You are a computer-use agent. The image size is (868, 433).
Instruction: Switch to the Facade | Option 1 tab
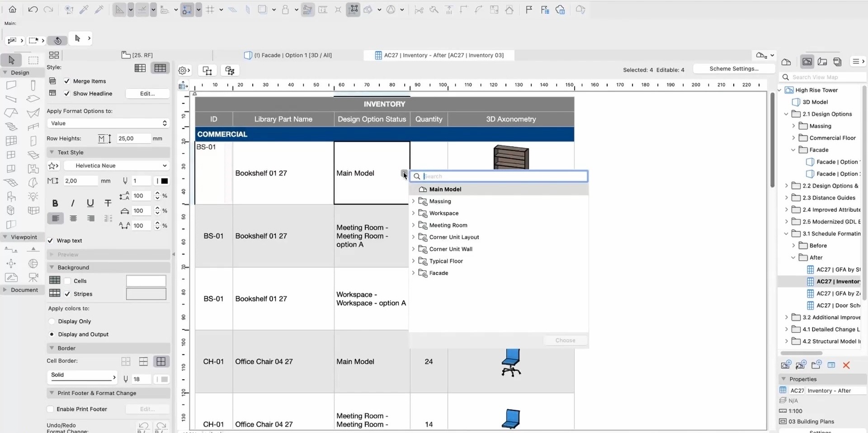pos(289,55)
